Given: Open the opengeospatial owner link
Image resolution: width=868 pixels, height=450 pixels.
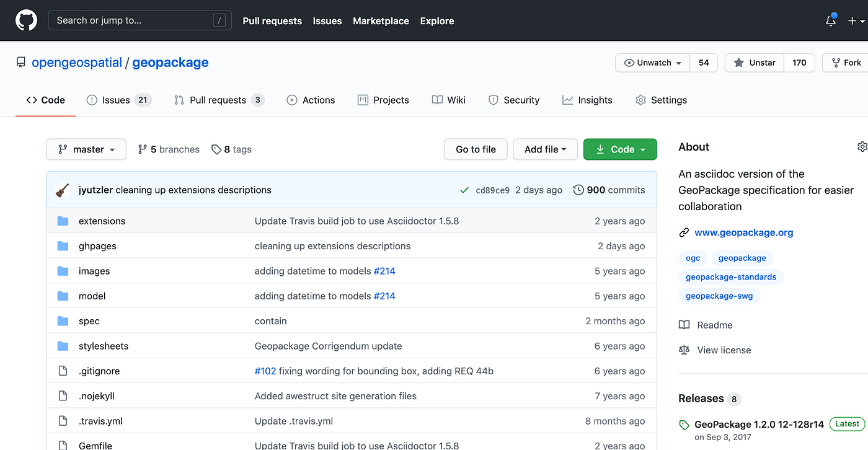Looking at the screenshot, I should point(77,63).
